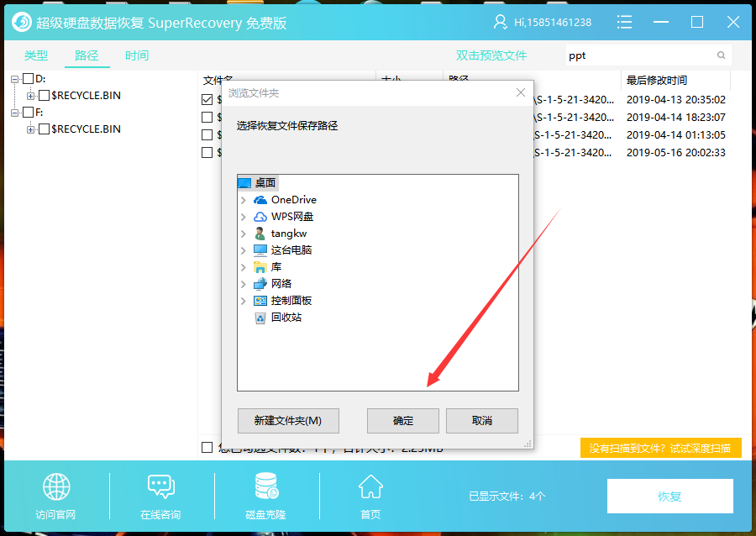Close the browse folder dialog
This screenshot has height=536, width=756.
point(521,92)
